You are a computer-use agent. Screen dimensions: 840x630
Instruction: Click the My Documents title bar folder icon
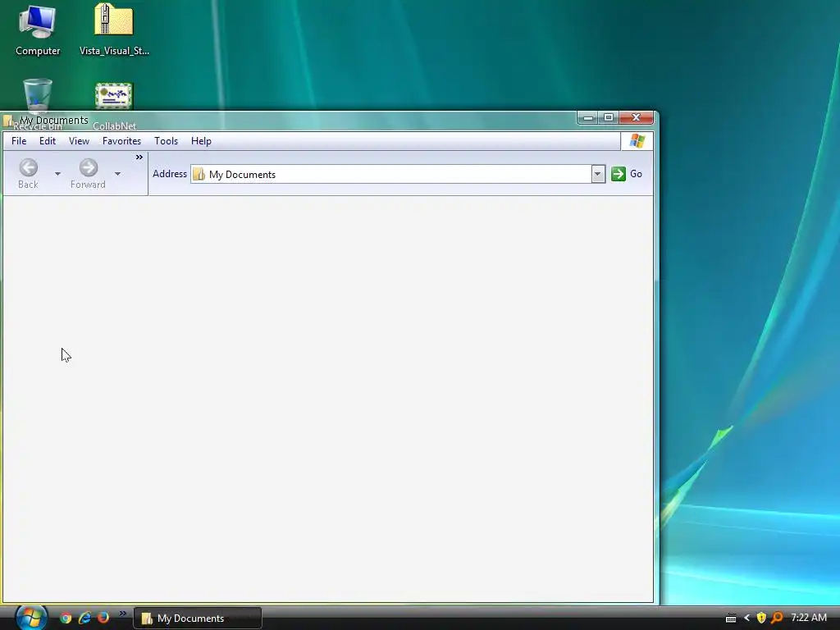[8, 121]
